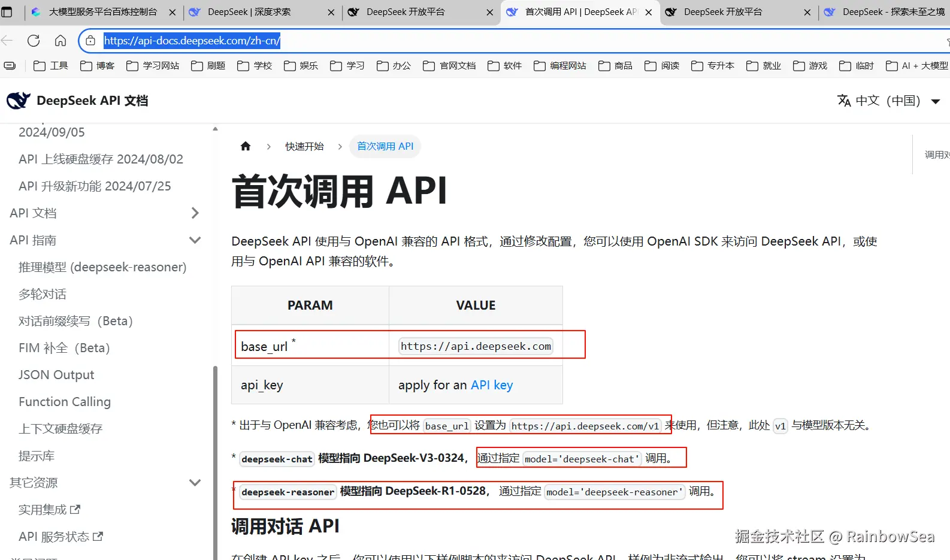Go to docs home via house icon
This screenshot has height=560, width=950.
point(246,146)
